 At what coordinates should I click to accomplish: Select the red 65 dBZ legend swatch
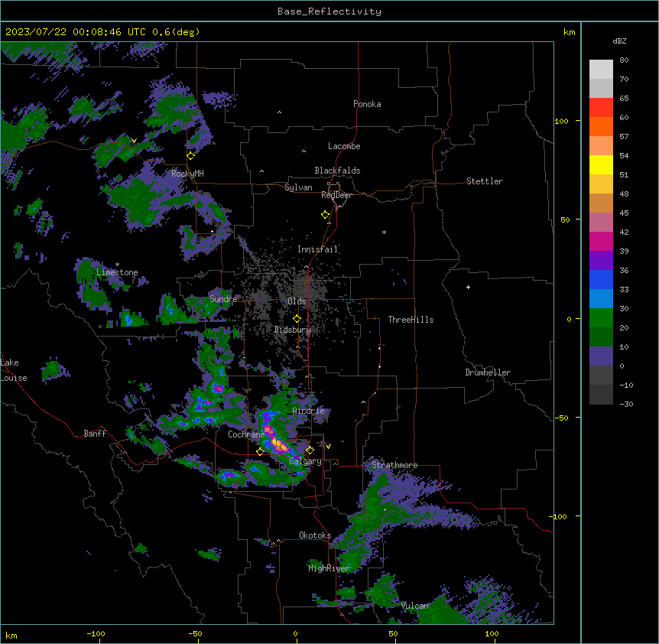pyautogui.click(x=601, y=108)
